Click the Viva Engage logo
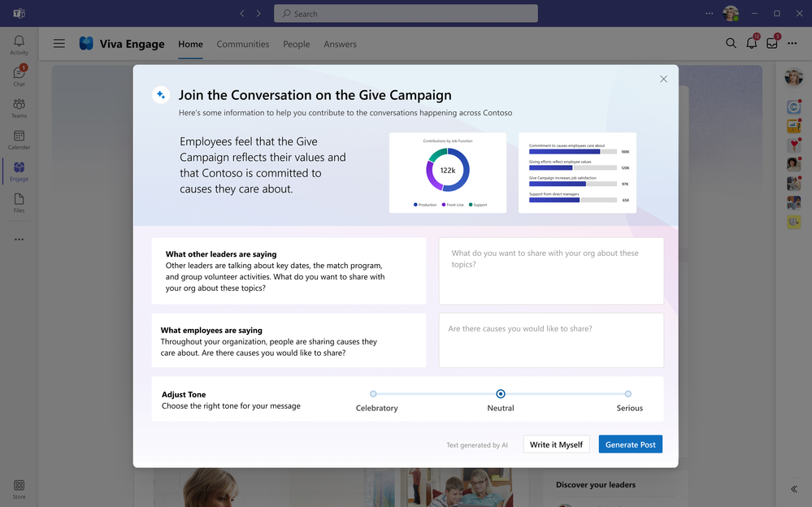812x507 pixels. (86, 44)
